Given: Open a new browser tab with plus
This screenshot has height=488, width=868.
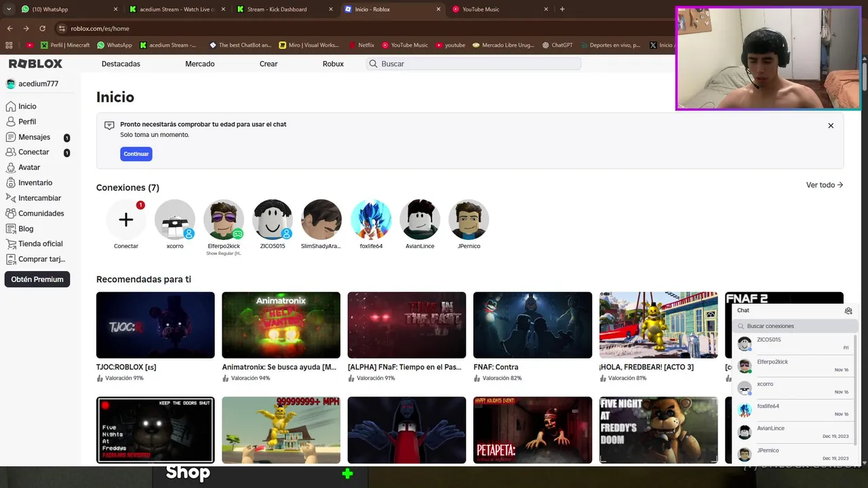Looking at the screenshot, I should coord(562,9).
